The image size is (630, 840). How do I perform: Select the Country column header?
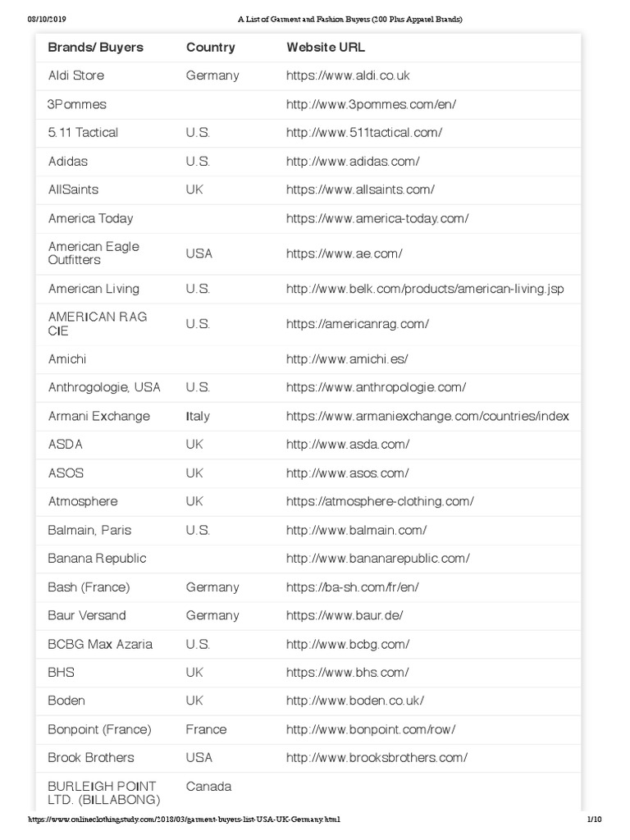coord(210,48)
